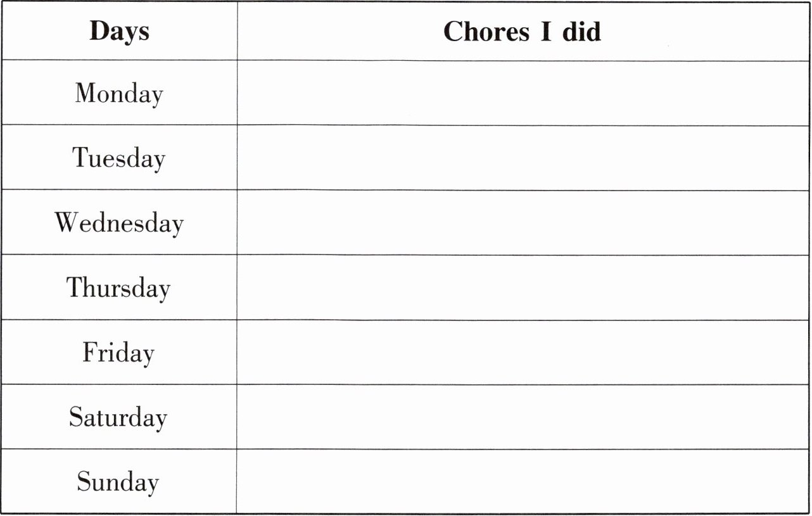Click the capital S in Saturday
Image resolution: width=812 pixels, height=516 pixels.
tap(76, 417)
